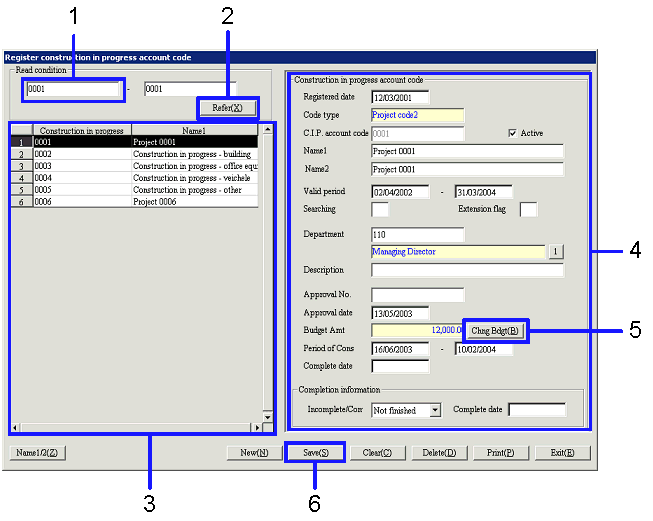This screenshot has width=653, height=521.
Task: Open the Incomplete/Com dropdown
Action: coord(434,410)
